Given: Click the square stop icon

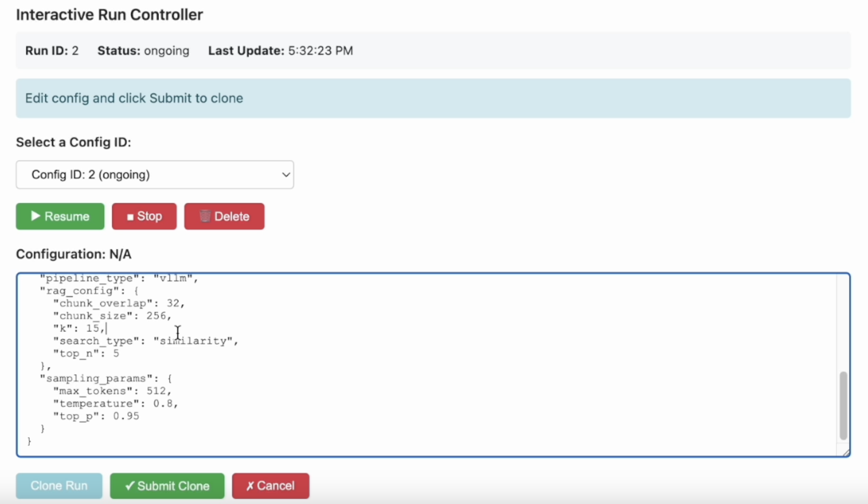Looking at the screenshot, I should pos(130,217).
